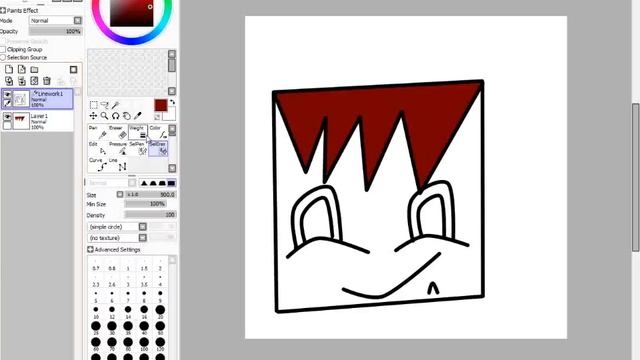Choose the linework Pen tool
Viewport: 640px width, 360px height.
[x=98, y=132]
